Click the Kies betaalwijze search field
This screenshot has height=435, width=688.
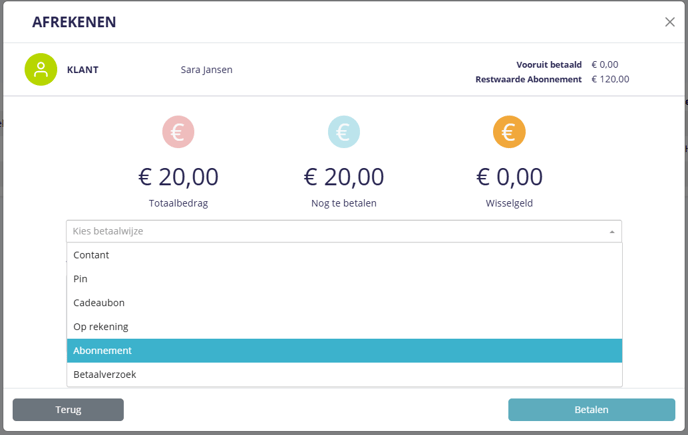coord(330,231)
